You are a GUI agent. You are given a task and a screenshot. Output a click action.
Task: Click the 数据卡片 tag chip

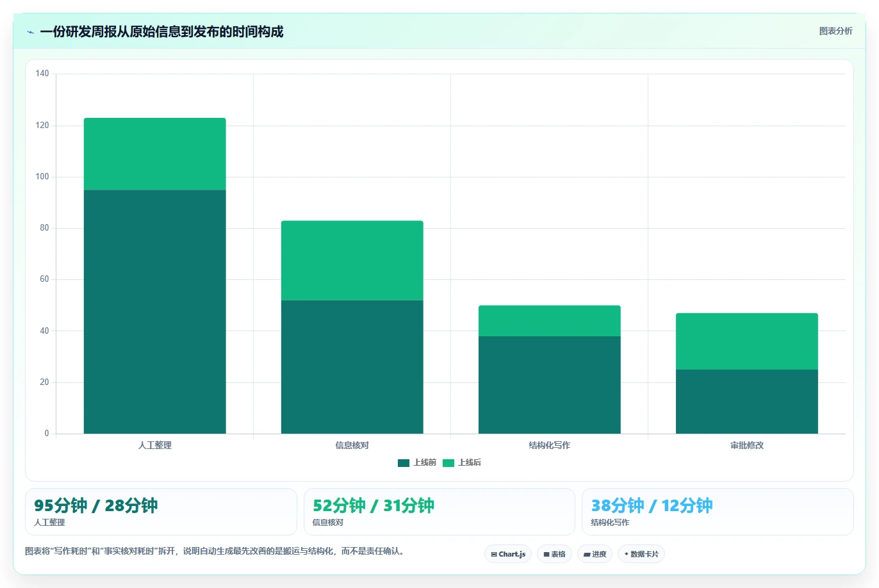641,554
